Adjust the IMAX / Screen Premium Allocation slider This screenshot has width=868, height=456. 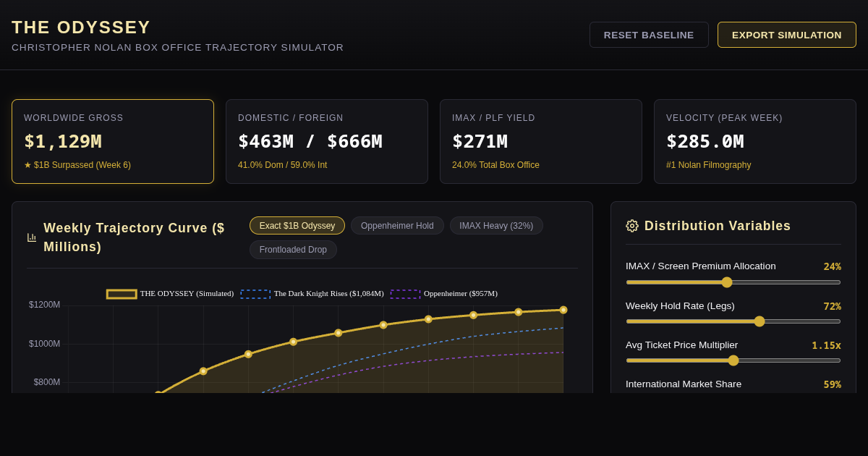point(733,282)
